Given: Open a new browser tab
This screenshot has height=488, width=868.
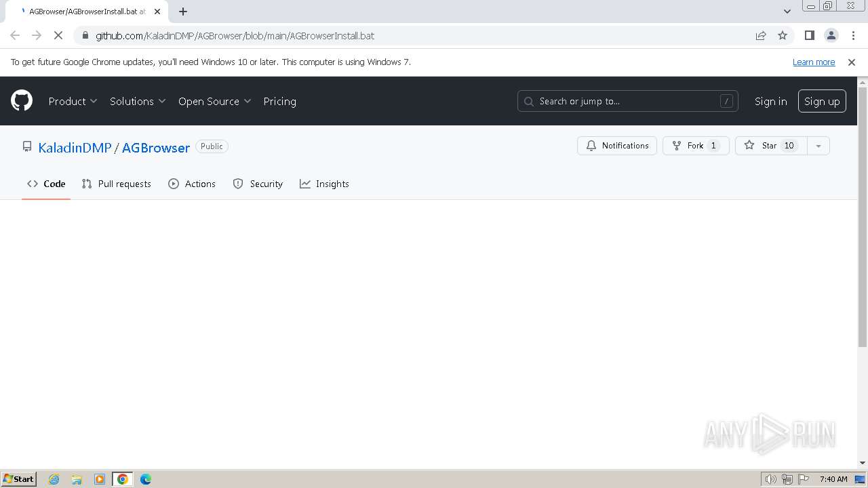Looking at the screenshot, I should coord(183,12).
